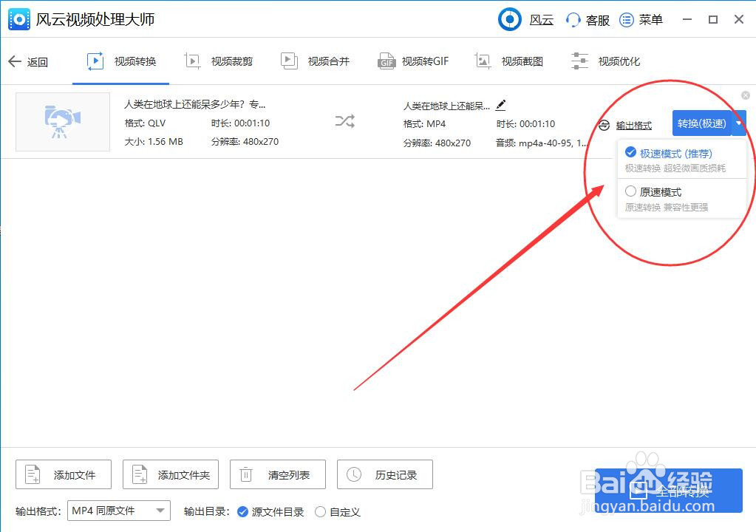Screen dimensions: 756x532
Task: Click the output 格式: MP4 text
Action: tap(424, 124)
